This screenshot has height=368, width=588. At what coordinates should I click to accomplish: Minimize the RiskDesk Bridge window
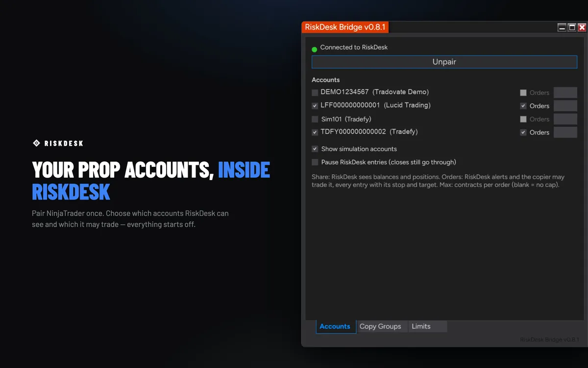(562, 27)
